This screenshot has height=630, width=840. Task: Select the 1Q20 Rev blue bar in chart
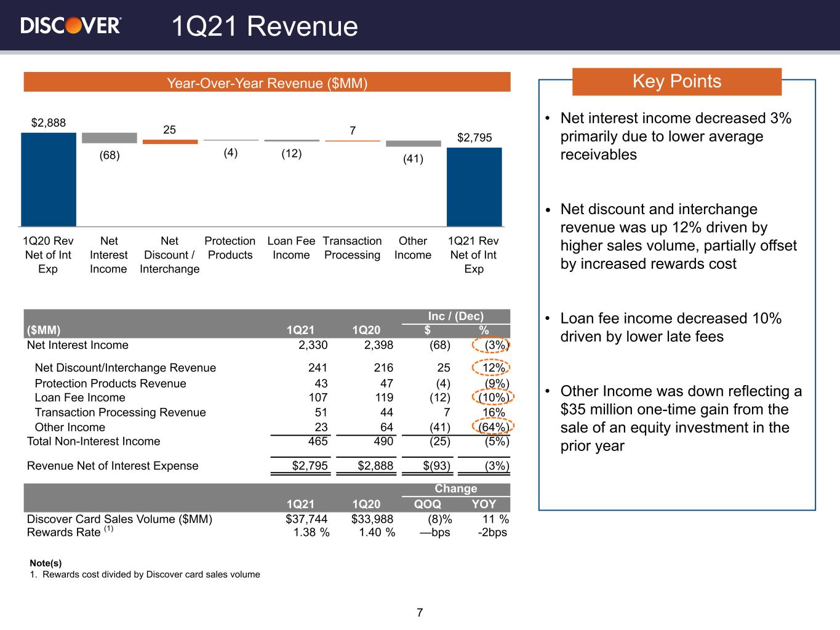(x=49, y=179)
